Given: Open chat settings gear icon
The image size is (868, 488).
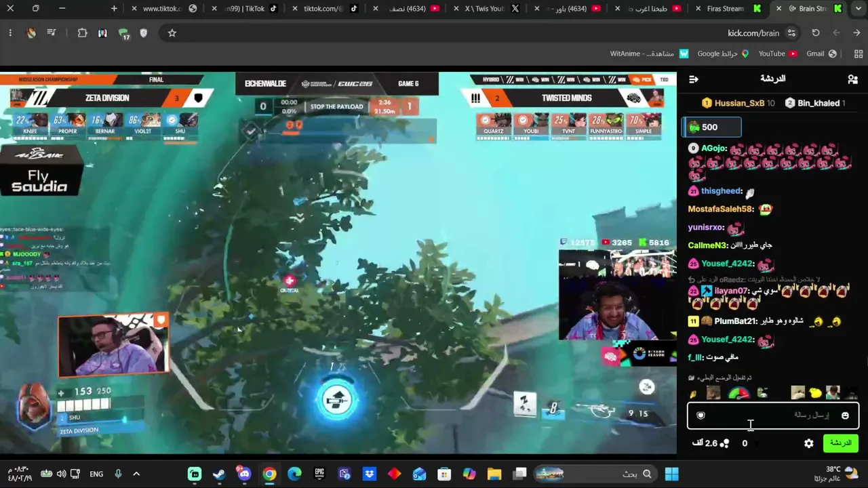Looking at the screenshot, I should coord(809,443).
